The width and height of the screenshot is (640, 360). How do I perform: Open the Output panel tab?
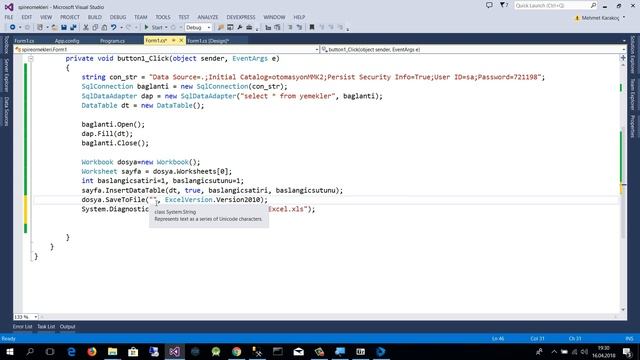pyautogui.click(x=67, y=327)
